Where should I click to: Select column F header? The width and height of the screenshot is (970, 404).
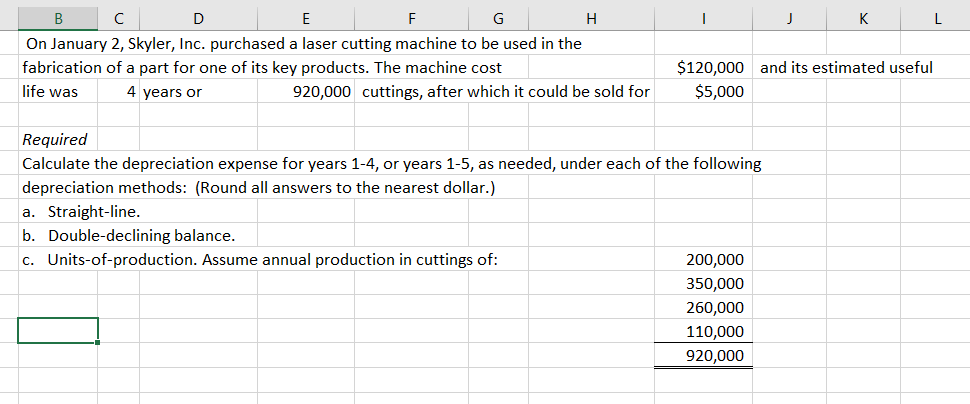pyautogui.click(x=411, y=19)
